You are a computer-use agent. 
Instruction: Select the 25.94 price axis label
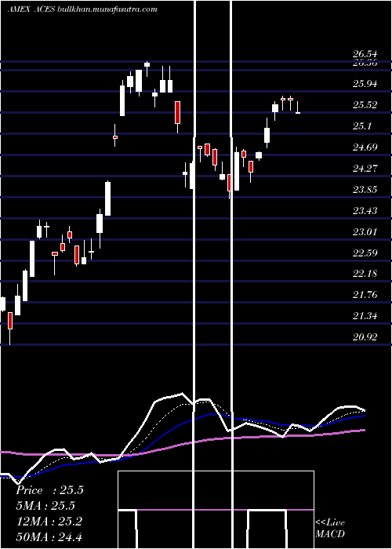click(x=365, y=84)
